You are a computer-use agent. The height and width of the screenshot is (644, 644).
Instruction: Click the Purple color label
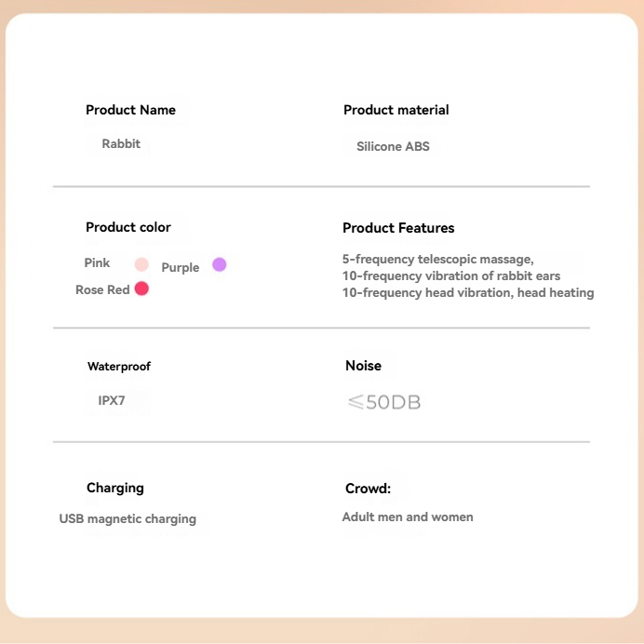coord(181,267)
